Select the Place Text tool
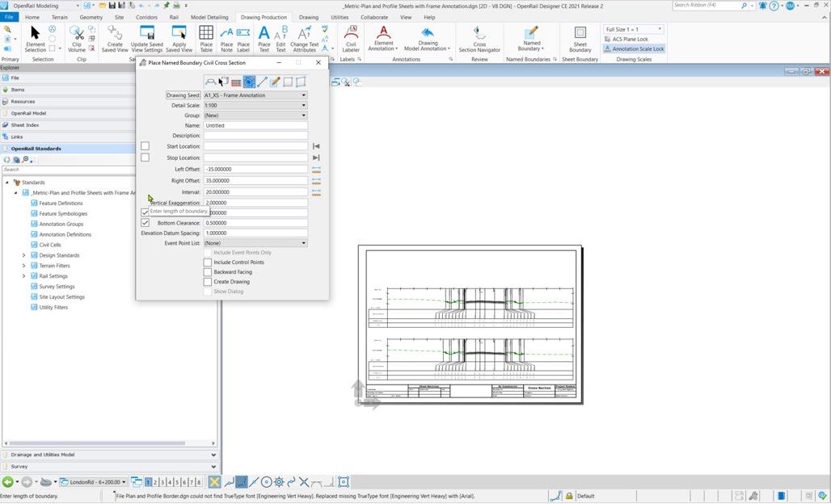831x504 pixels. 264,36
